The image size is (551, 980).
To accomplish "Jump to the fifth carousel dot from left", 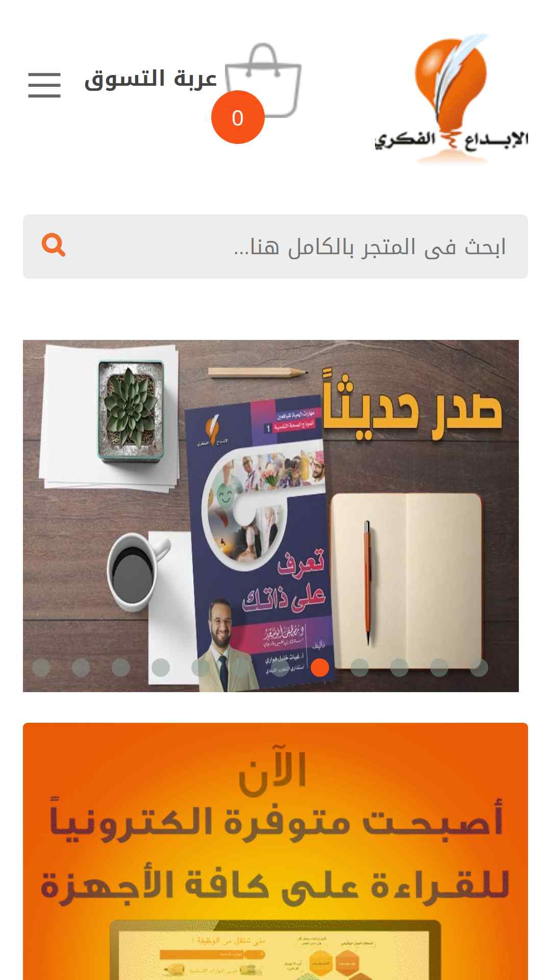I will click(x=201, y=668).
